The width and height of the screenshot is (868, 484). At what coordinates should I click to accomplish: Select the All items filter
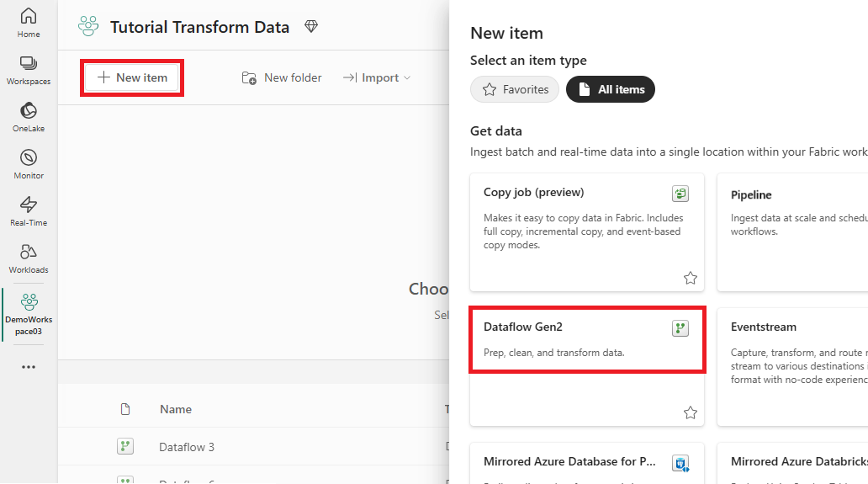point(611,89)
